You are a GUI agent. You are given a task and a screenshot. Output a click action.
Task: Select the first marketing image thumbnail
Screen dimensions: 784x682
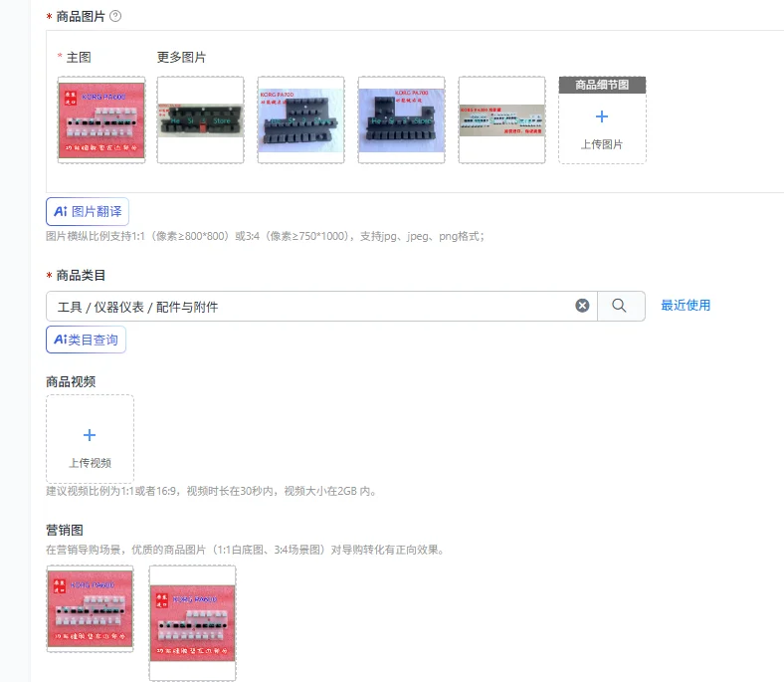pyautogui.click(x=90, y=609)
